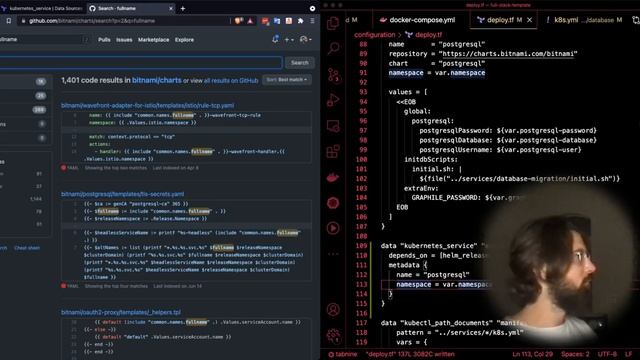The width and height of the screenshot is (640, 360).
Task: Open bitnami/postgresql tls-secrets.yaml result link
Action: 122,194
